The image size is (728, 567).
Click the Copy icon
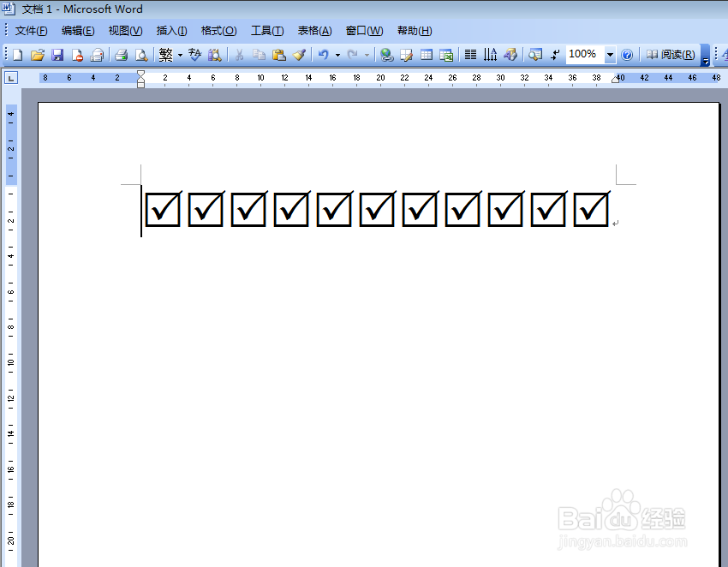(259, 55)
